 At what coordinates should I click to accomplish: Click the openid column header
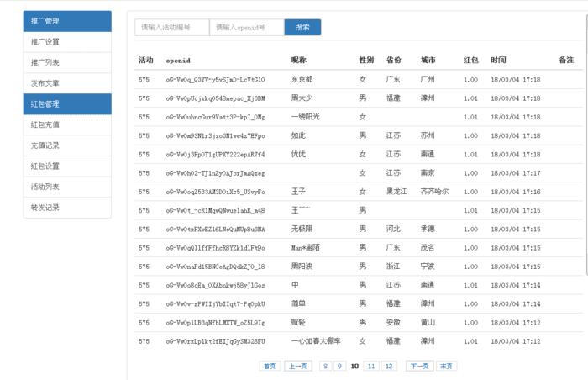pyautogui.click(x=178, y=61)
